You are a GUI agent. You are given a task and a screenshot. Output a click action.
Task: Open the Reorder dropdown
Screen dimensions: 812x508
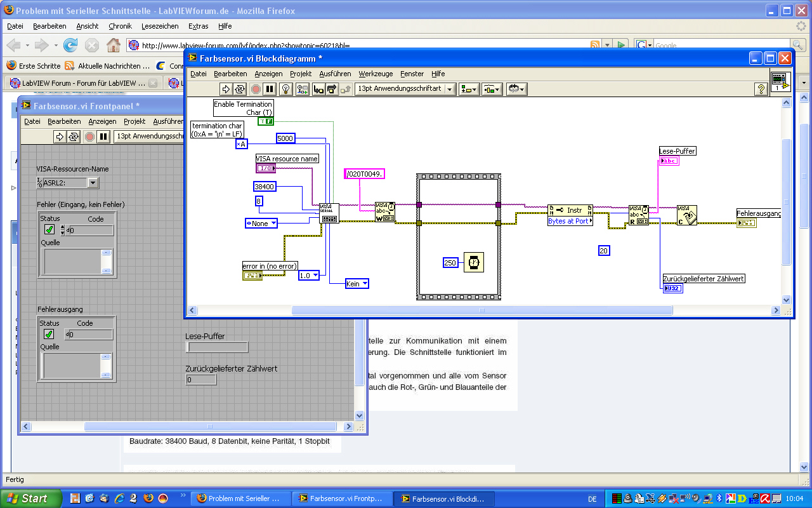click(x=517, y=89)
